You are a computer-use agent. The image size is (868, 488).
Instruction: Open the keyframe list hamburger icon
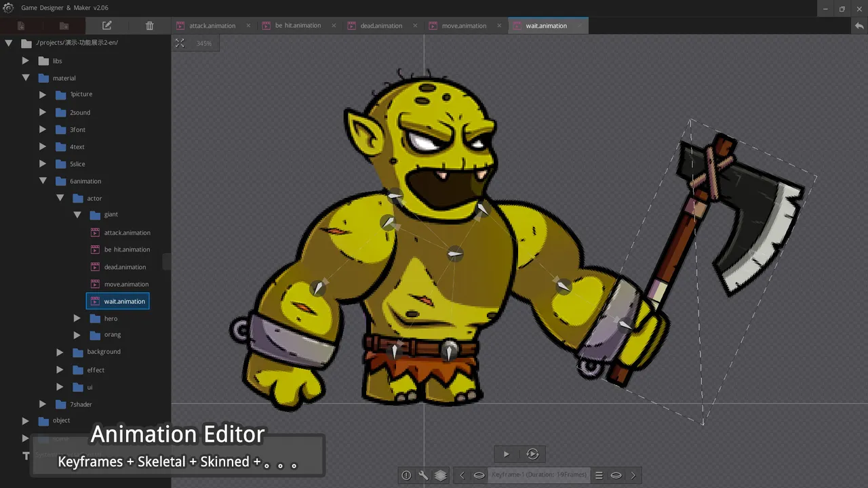pos(599,475)
